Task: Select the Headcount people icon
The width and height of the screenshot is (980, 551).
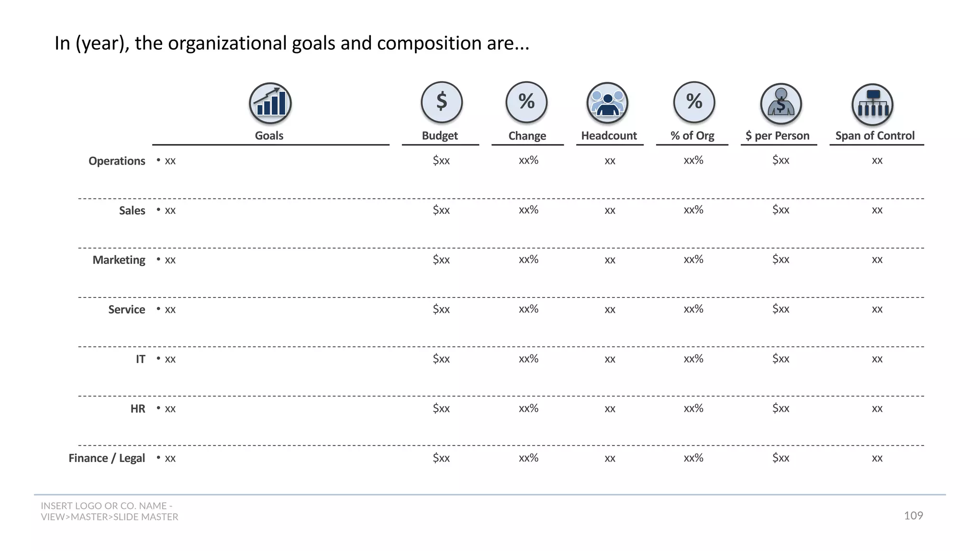Action: 608,103
